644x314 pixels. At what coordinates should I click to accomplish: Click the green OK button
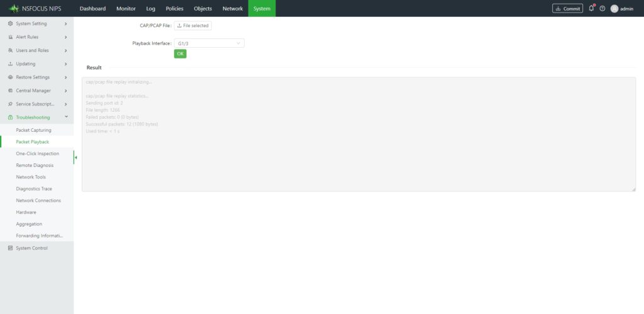click(x=180, y=54)
